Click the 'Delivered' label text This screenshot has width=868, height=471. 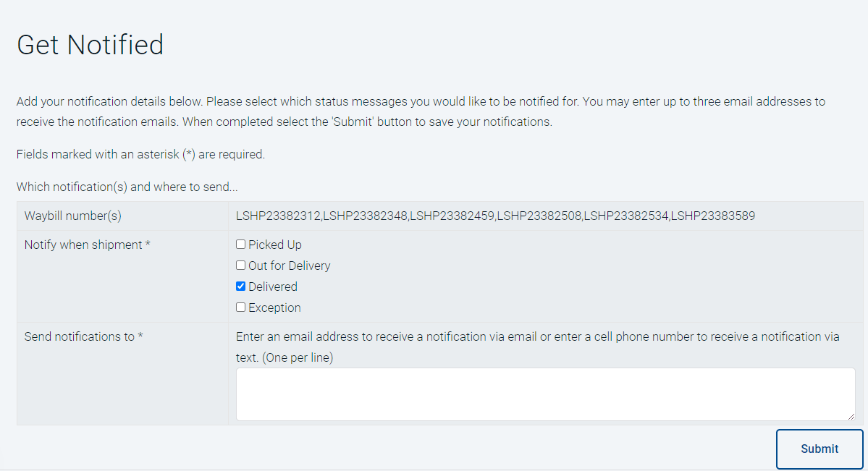tap(273, 287)
